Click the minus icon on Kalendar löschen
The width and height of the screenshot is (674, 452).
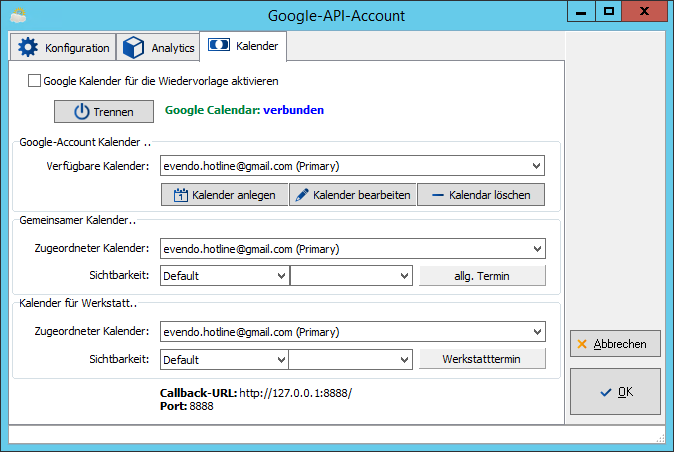(438, 195)
